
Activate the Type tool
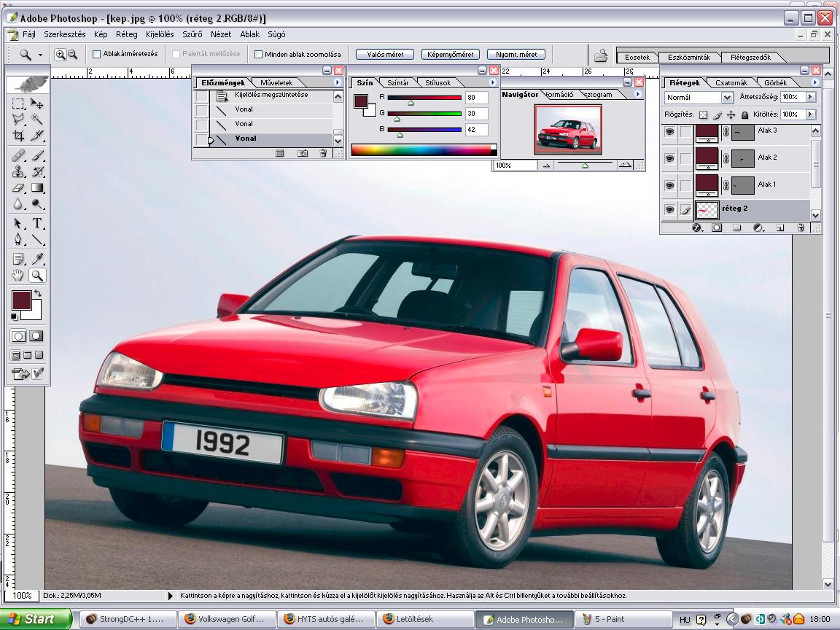pyautogui.click(x=37, y=223)
